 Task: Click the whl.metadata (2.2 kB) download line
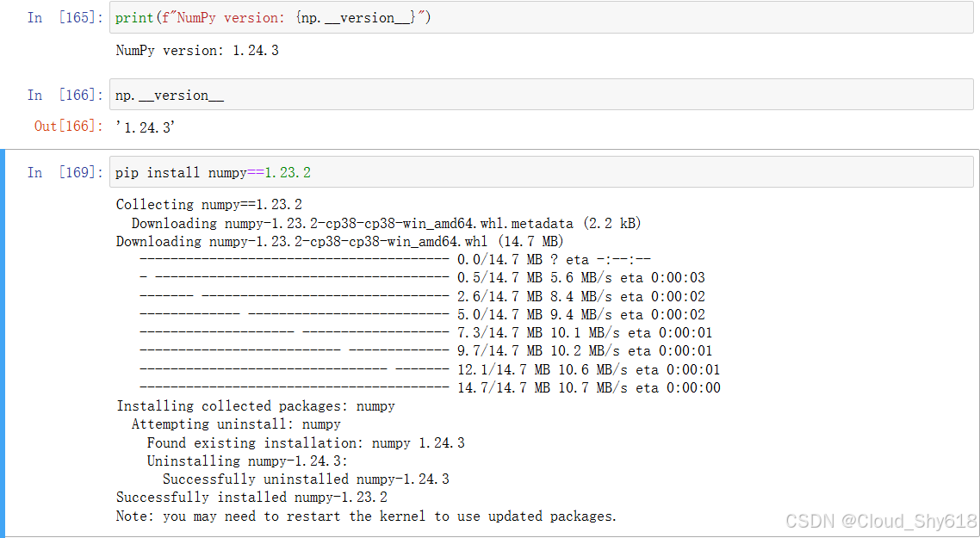click(387, 223)
